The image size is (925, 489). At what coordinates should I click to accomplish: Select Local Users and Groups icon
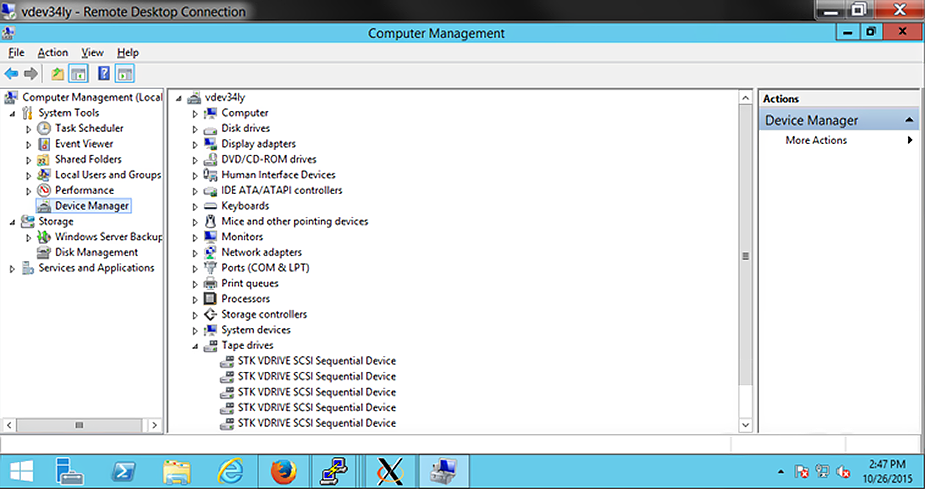point(44,175)
